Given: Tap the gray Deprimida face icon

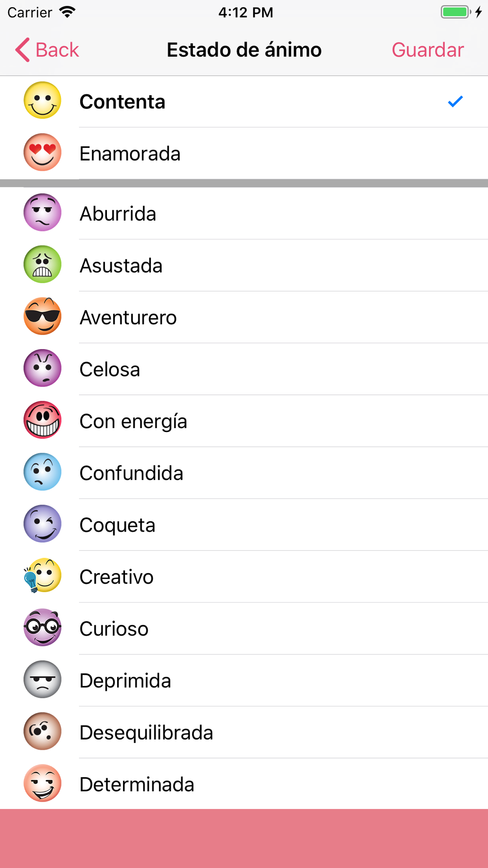Looking at the screenshot, I should tap(42, 680).
